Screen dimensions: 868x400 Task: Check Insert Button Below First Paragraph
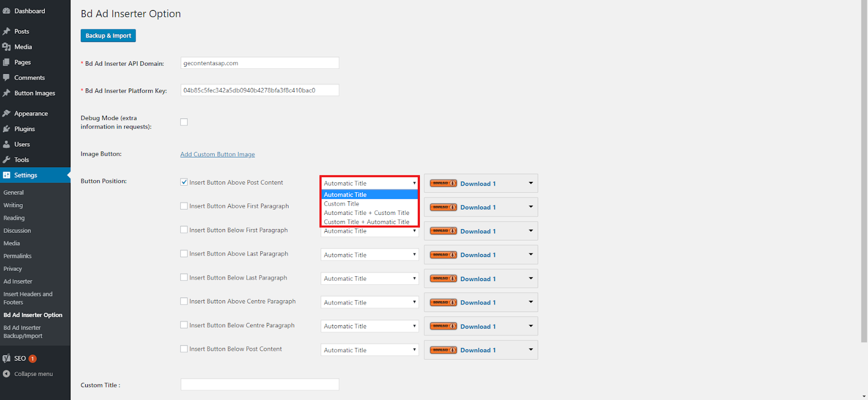184,230
